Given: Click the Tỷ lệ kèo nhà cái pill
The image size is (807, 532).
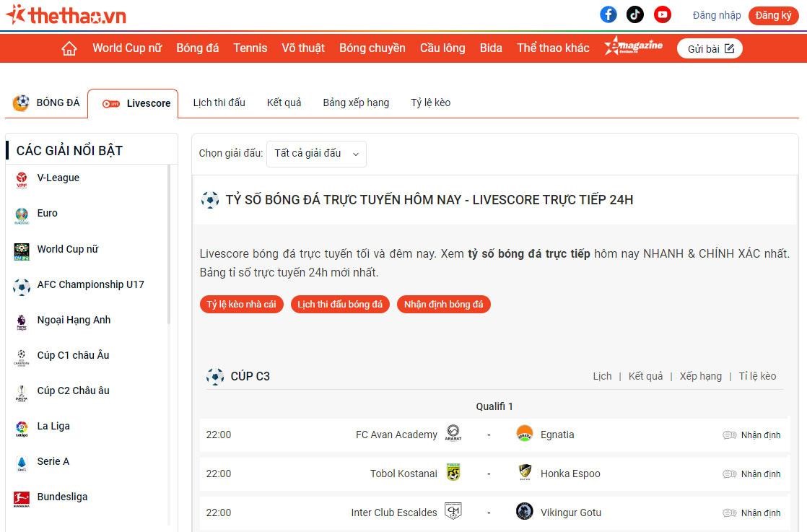Looking at the screenshot, I should pos(241,305).
